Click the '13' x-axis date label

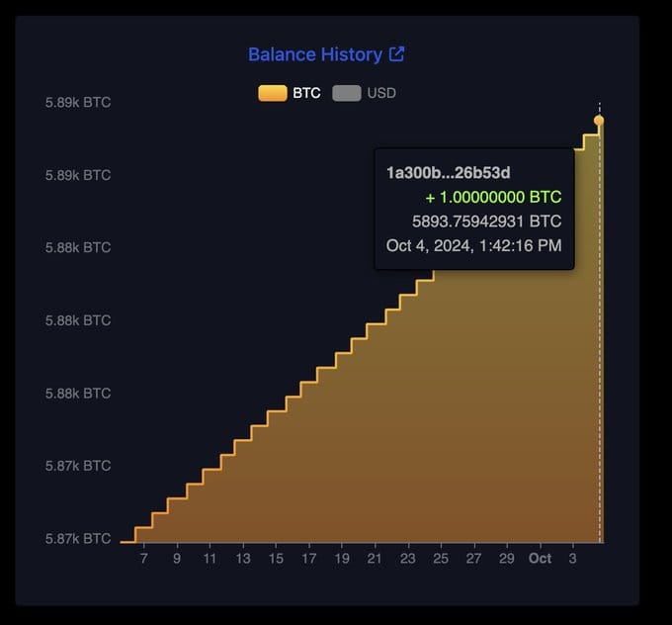pos(243,558)
